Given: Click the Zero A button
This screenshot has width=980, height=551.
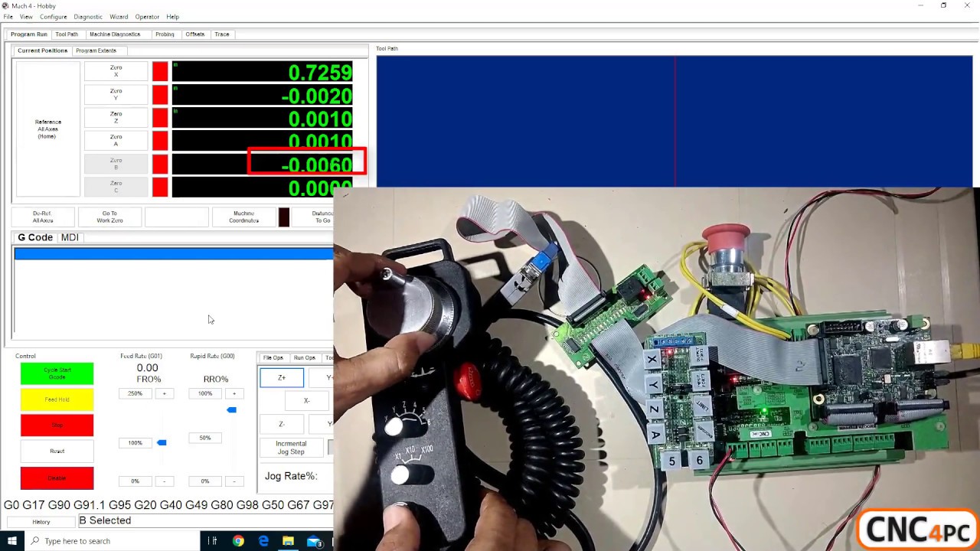Looking at the screenshot, I should pyautogui.click(x=116, y=140).
